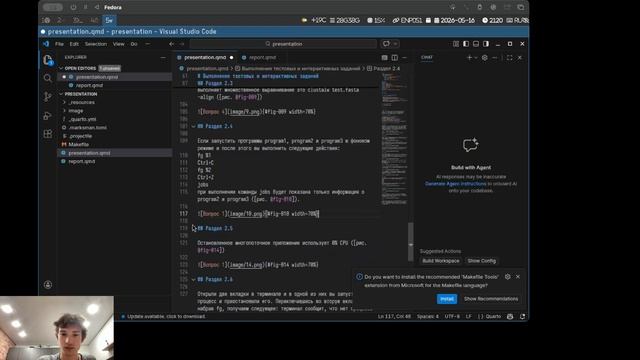Viewport: 640px width, 360px height.
Task: Click the Fedora label in the top bar
Action: click(113, 7)
